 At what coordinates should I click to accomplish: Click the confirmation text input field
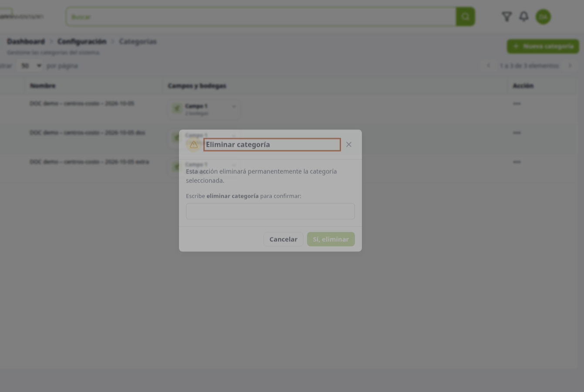270,211
